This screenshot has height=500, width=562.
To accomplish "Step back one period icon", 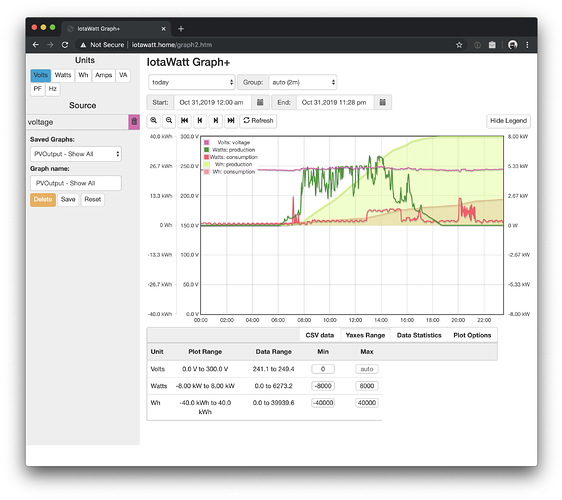I will [x=200, y=120].
